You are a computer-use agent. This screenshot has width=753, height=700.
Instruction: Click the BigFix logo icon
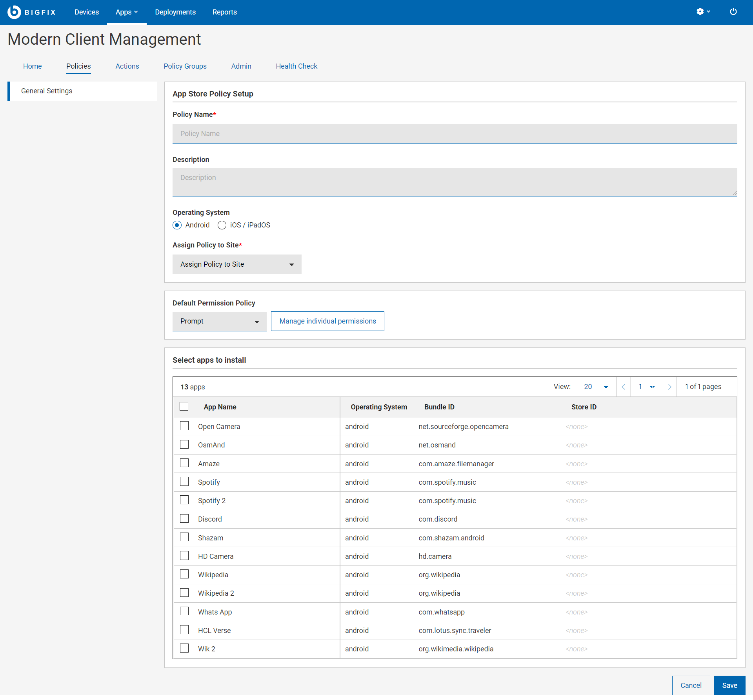click(14, 12)
